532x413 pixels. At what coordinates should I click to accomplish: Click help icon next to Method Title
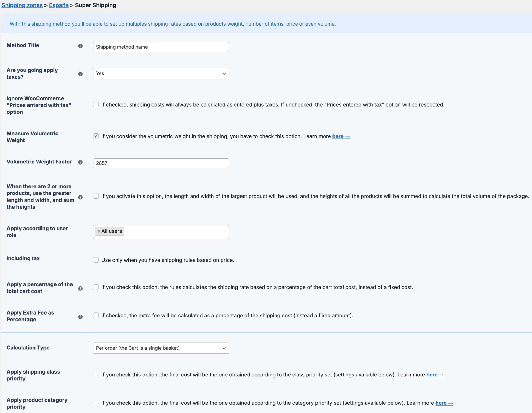point(80,46)
